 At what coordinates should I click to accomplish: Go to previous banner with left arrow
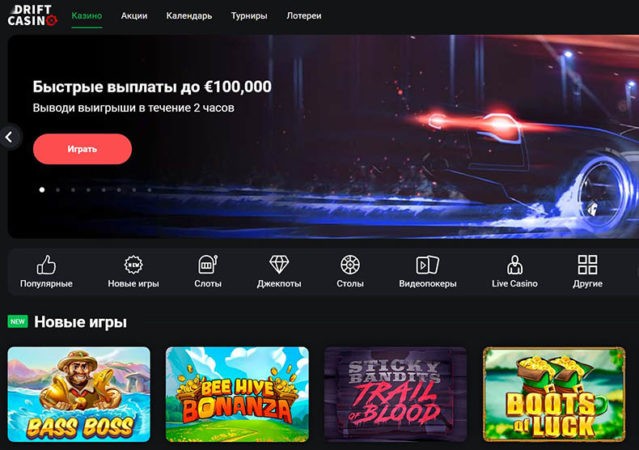pyautogui.click(x=9, y=137)
